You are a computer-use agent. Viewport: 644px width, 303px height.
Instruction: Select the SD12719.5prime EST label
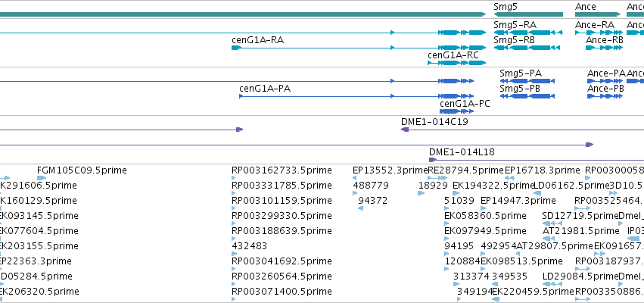point(580,216)
